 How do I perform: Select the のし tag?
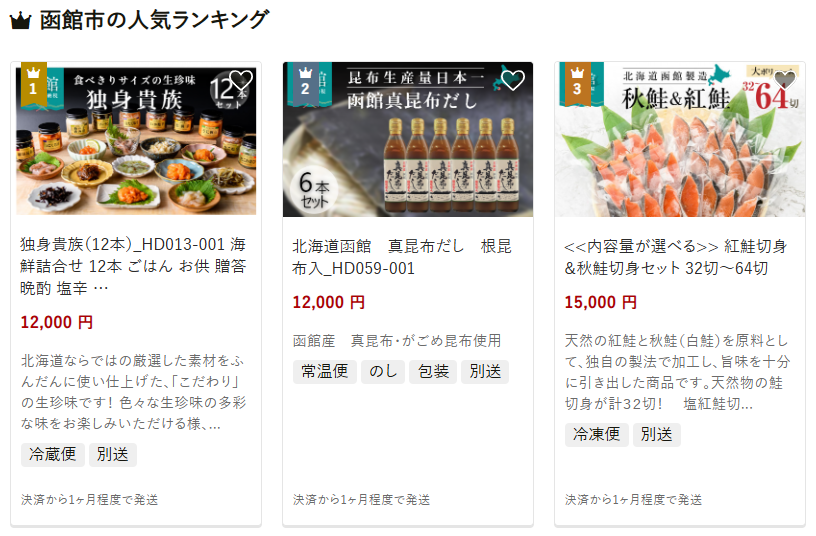(383, 372)
